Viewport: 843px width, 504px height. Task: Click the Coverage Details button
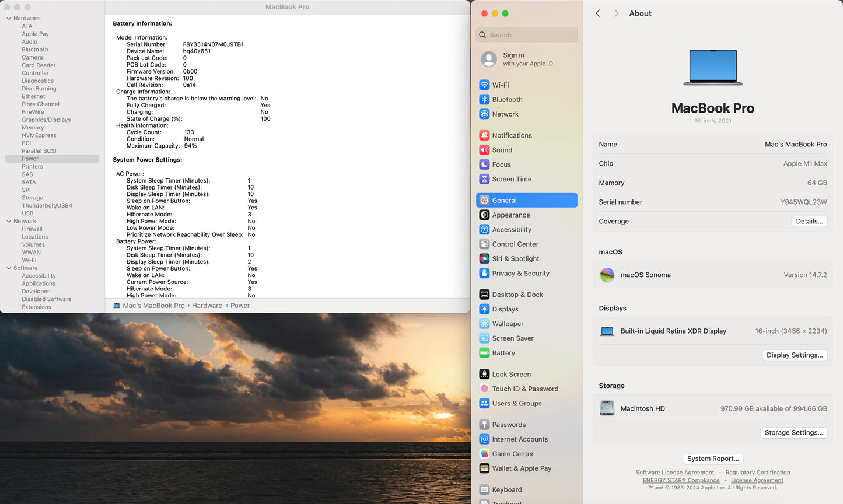(809, 221)
